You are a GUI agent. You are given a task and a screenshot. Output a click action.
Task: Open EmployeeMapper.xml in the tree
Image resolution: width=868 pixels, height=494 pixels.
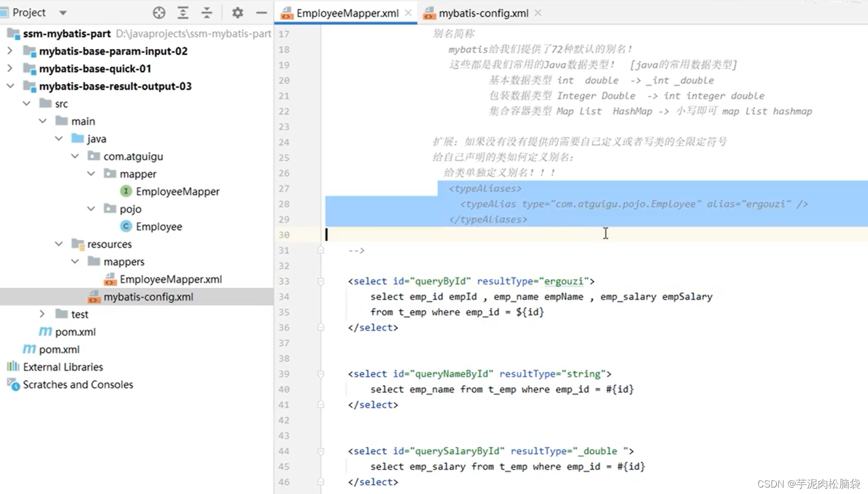coord(171,279)
